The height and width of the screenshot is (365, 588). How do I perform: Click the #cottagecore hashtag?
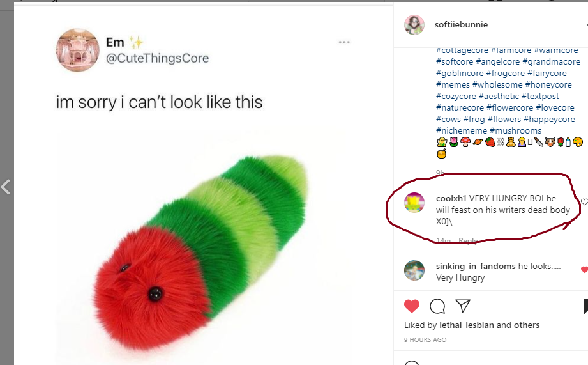tap(462, 50)
